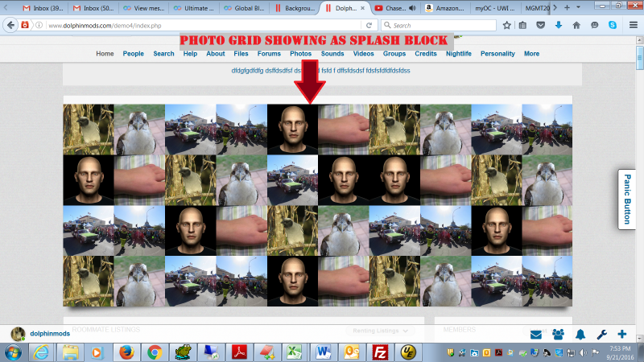Open a new browser tab with plus
This screenshot has height=362, width=644.
[x=568, y=8]
